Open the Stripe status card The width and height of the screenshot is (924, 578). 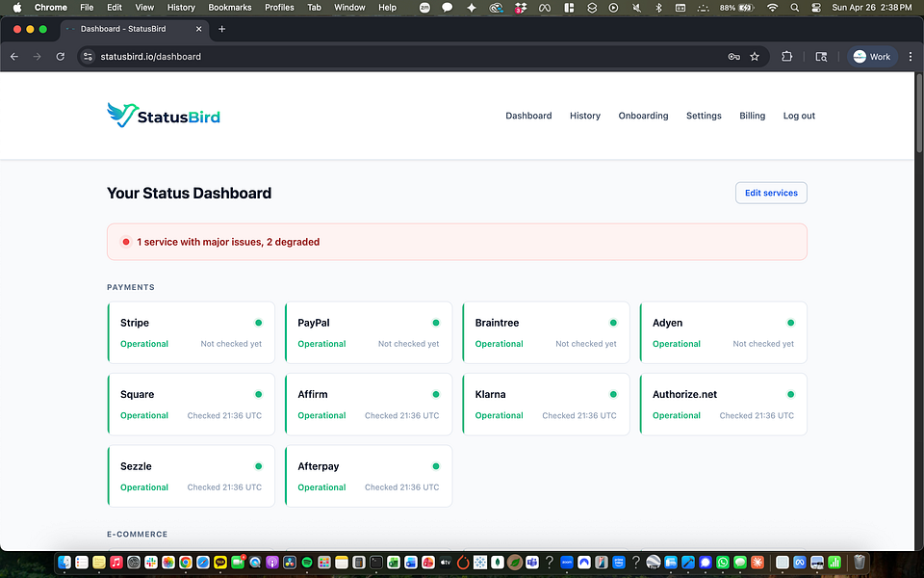[191, 332]
